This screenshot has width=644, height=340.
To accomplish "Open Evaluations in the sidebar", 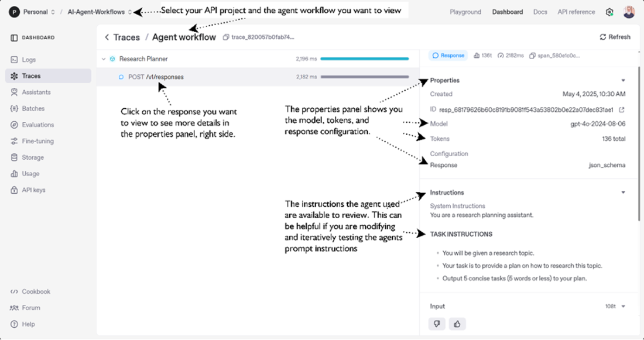I will pos(37,125).
